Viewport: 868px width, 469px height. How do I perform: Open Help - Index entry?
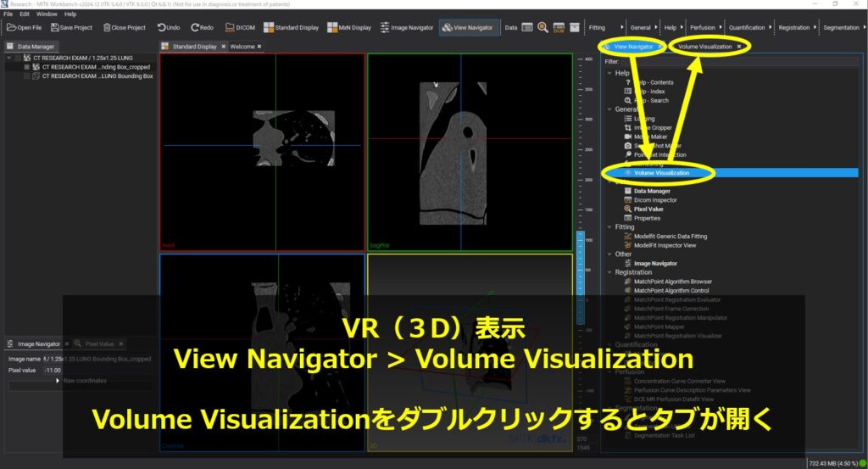tap(645, 92)
